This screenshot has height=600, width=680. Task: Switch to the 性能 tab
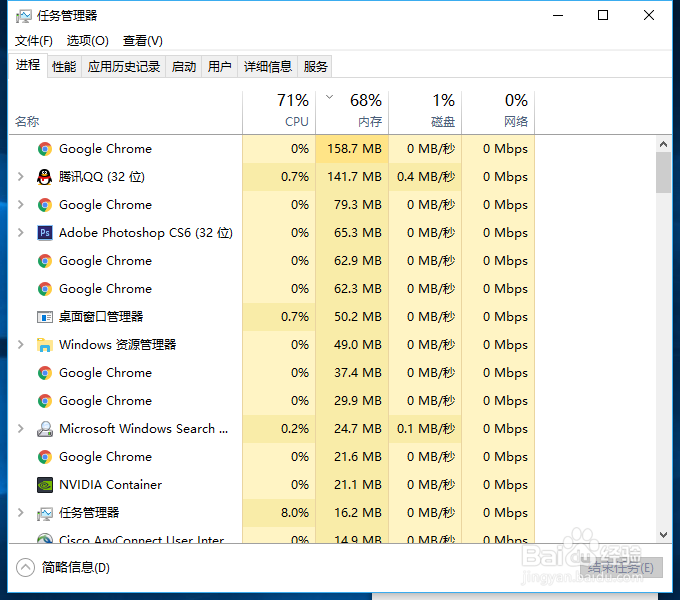click(x=64, y=67)
